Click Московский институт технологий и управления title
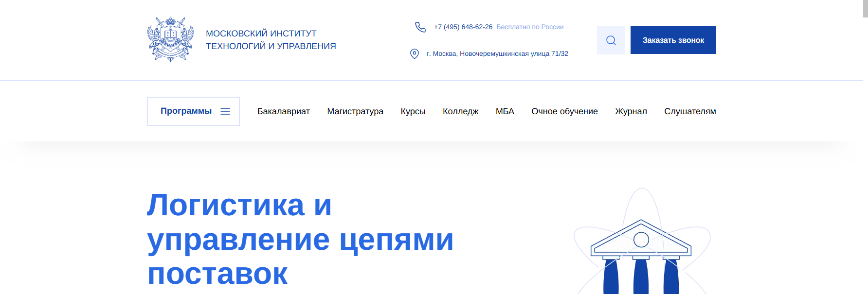This screenshot has height=294, width=868. (271, 40)
